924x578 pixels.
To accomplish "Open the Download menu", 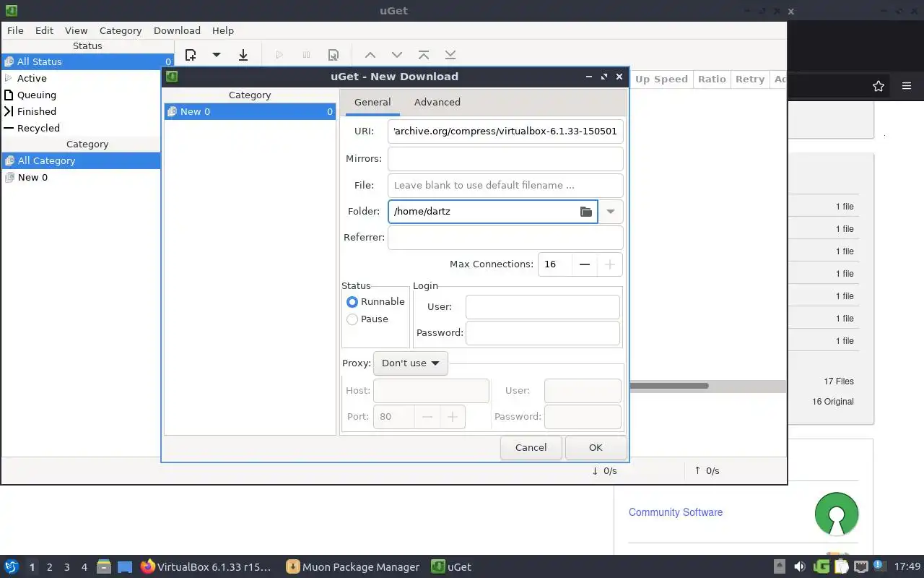I will 177,30.
